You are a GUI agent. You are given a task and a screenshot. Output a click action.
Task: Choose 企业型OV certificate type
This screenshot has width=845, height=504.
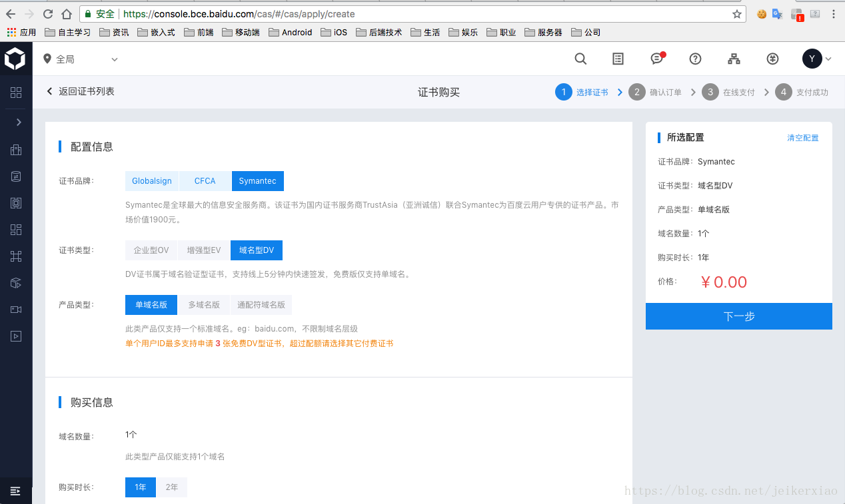click(x=151, y=250)
